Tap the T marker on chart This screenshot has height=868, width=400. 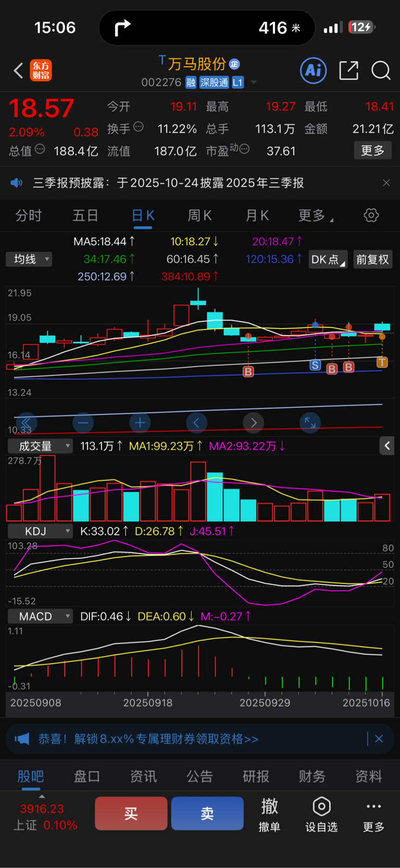(382, 362)
